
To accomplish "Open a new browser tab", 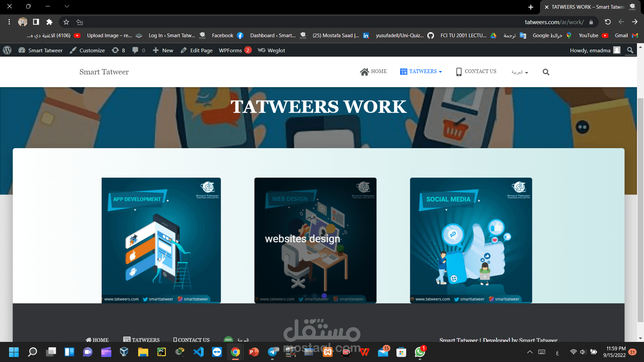I will (531, 7).
